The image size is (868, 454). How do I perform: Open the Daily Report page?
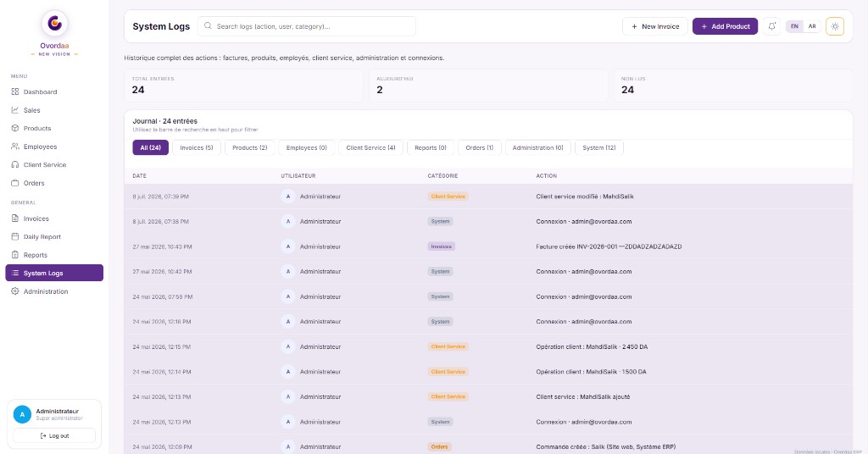54,236
